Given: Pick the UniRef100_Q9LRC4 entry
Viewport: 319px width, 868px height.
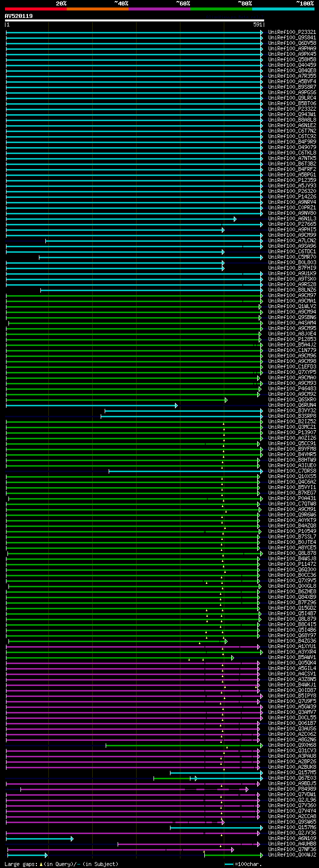Looking at the screenshot, I should click(292, 98).
